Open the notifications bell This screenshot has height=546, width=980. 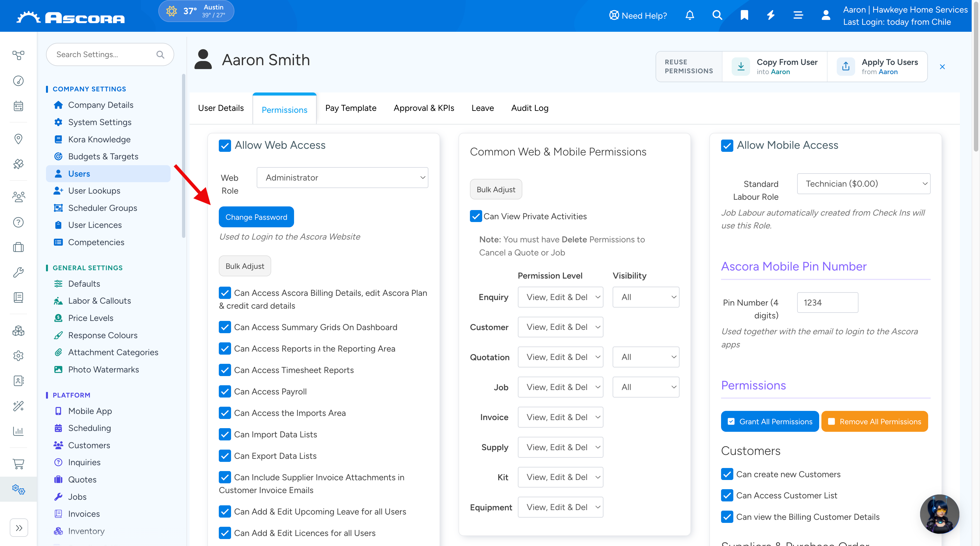tap(690, 15)
